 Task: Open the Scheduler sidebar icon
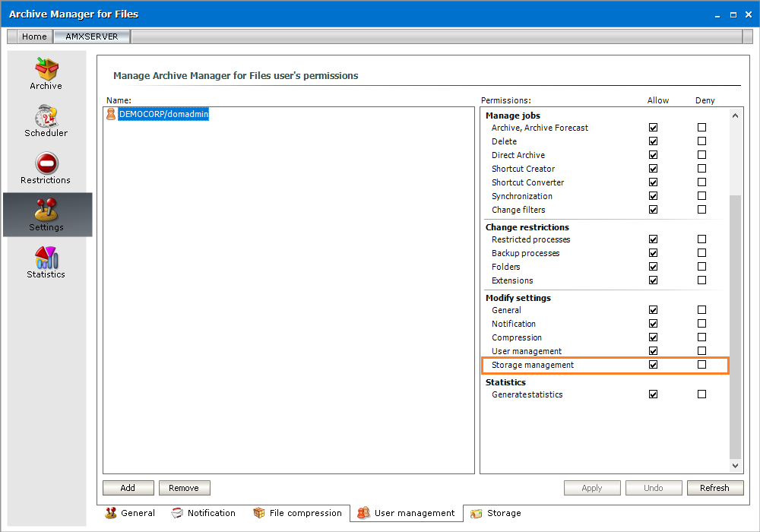pyautogui.click(x=46, y=116)
